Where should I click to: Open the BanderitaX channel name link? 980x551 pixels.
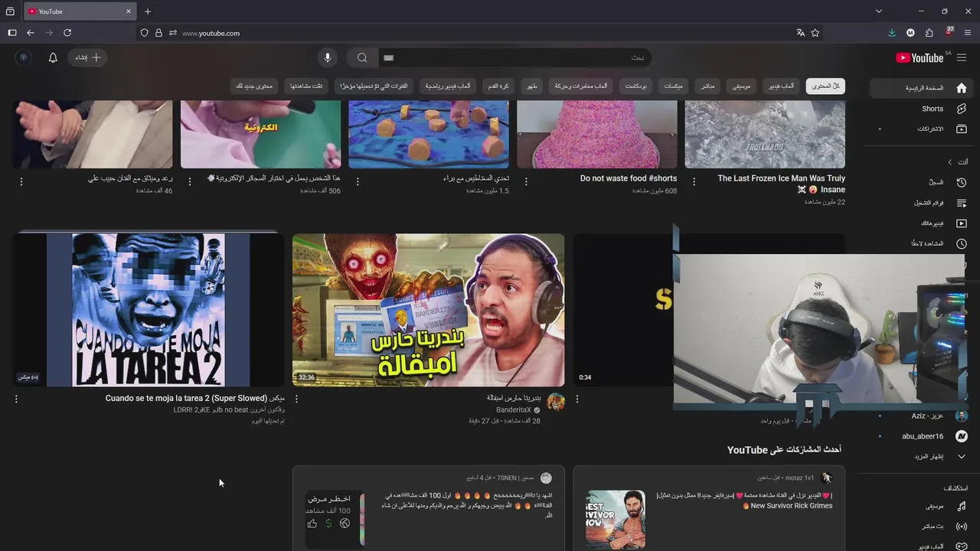(x=514, y=410)
